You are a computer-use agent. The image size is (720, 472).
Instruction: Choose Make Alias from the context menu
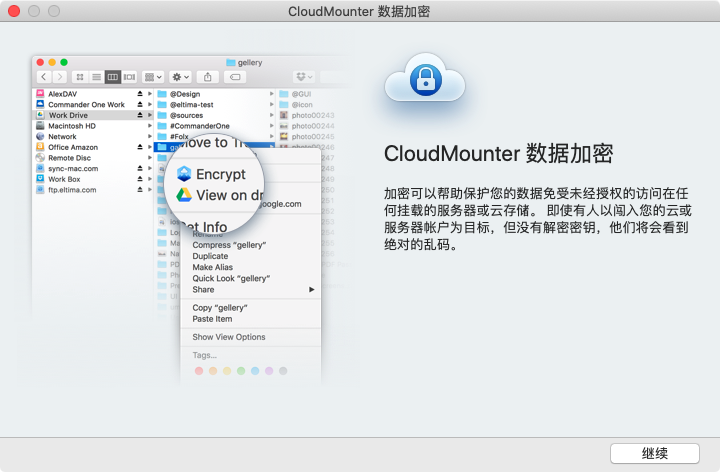click(215, 268)
